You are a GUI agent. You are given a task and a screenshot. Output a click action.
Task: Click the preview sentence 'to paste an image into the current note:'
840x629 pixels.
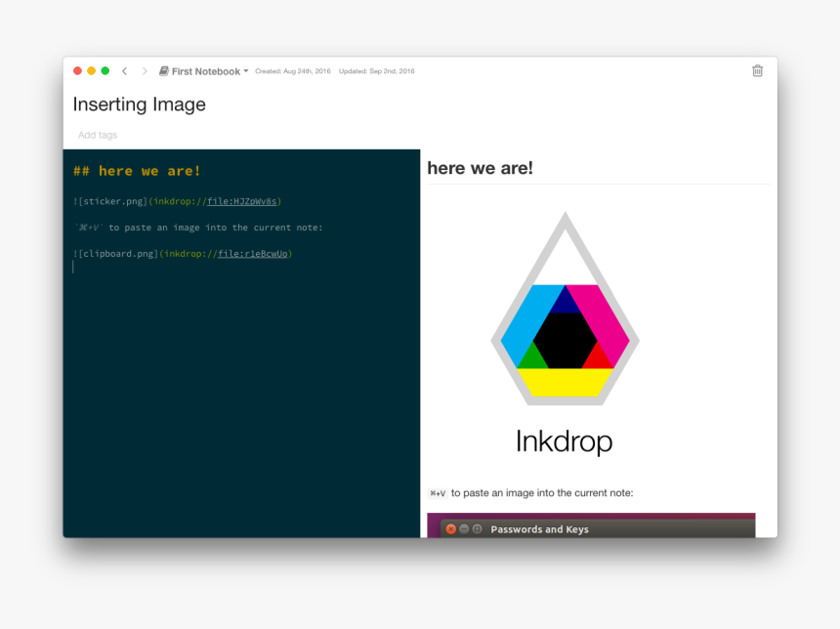(x=542, y=493)
